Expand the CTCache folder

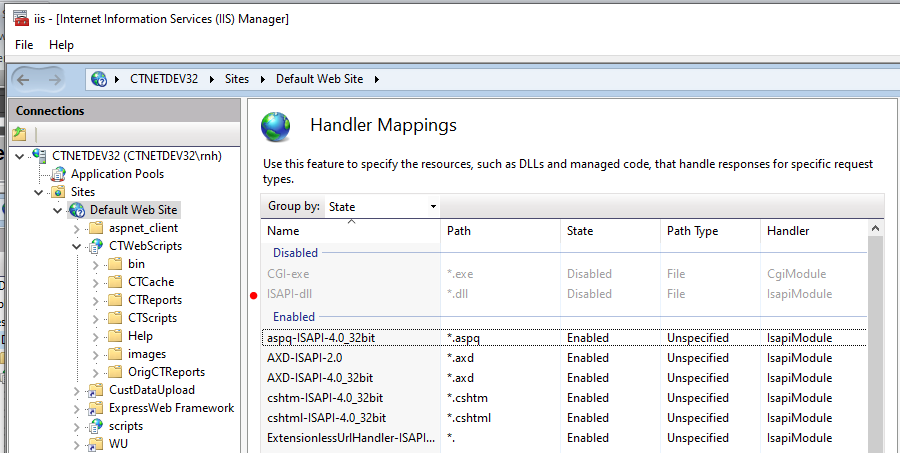click(96, 282)
